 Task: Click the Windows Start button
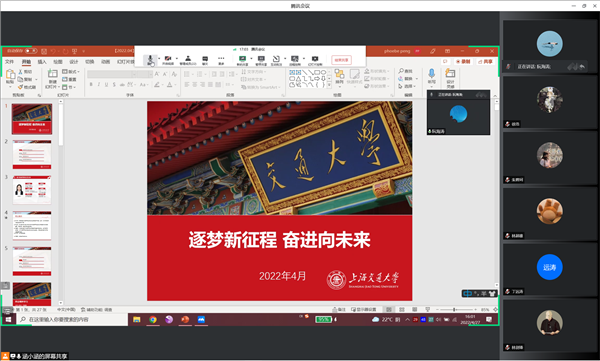click(8, 319)
